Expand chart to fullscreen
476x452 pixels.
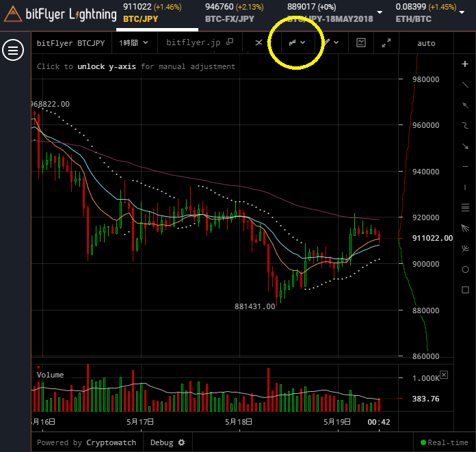coord(386,43)
